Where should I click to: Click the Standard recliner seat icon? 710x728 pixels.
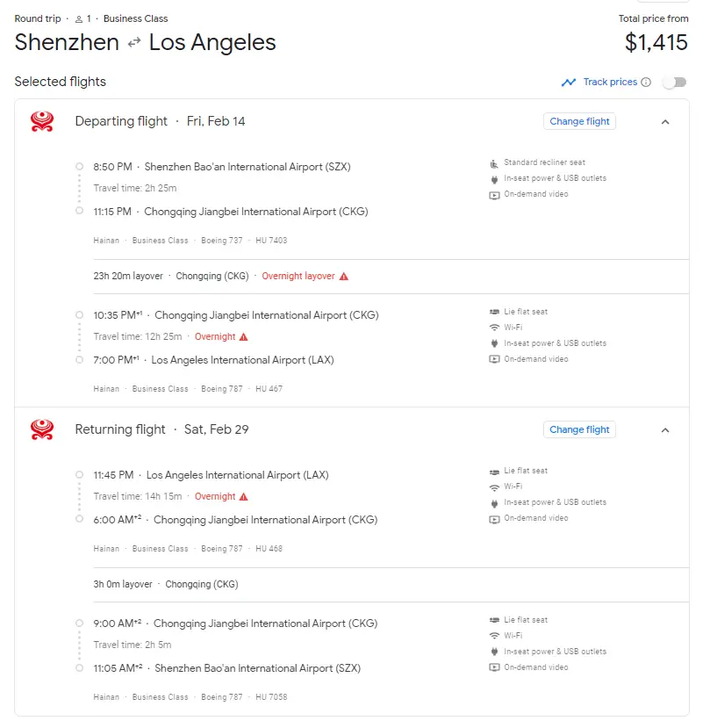coord(494,162)
